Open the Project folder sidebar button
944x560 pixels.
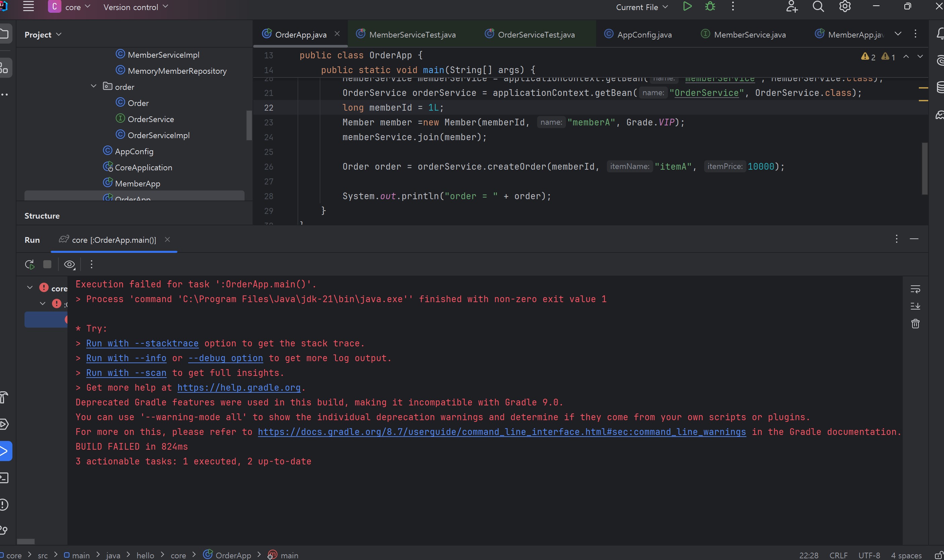point(5,34)
